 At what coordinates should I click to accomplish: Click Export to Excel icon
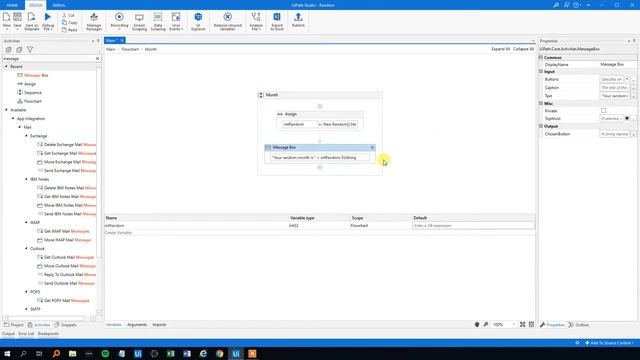(x=277, y=21)
